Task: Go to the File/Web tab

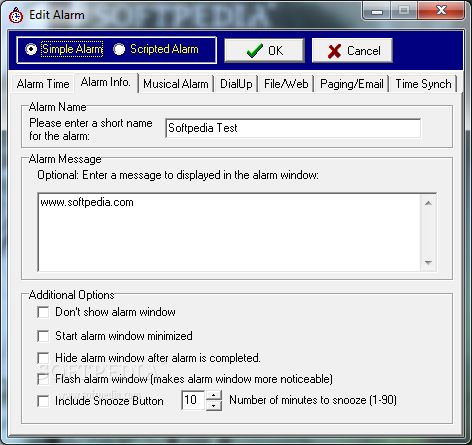Action: (286, 84)
